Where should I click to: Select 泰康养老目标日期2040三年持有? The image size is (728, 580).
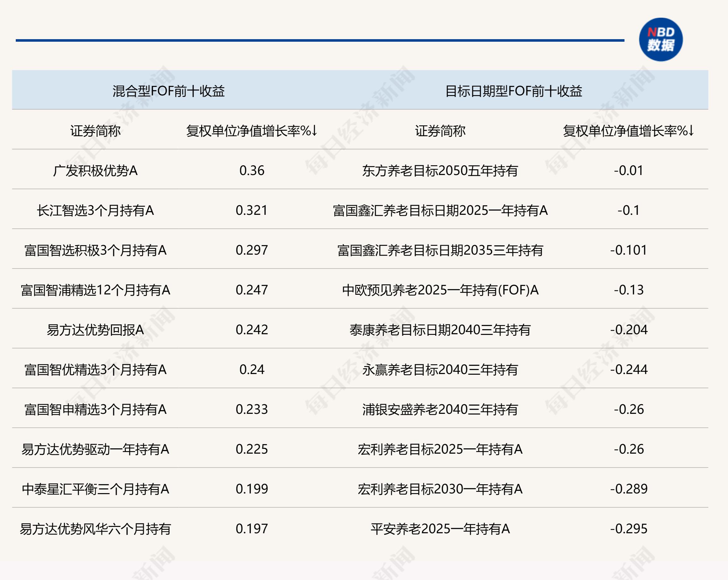pyautogui.click(x=440, y=330)
